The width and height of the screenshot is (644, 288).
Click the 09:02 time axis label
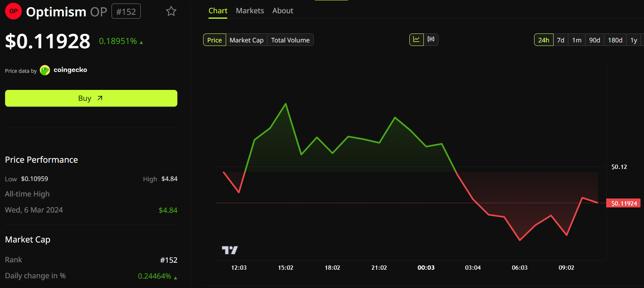click(x=566, y=267)
